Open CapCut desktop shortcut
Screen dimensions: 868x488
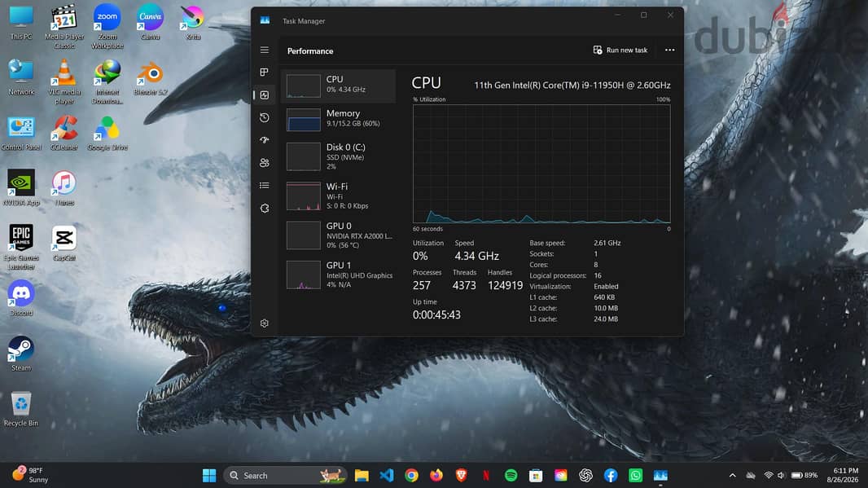point(64,243)
